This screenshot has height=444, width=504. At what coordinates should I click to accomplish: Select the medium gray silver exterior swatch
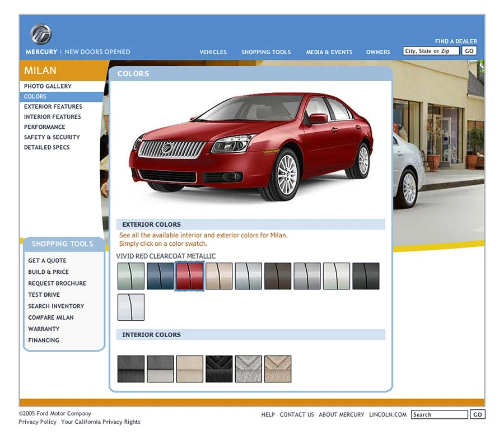pos(307,276)
